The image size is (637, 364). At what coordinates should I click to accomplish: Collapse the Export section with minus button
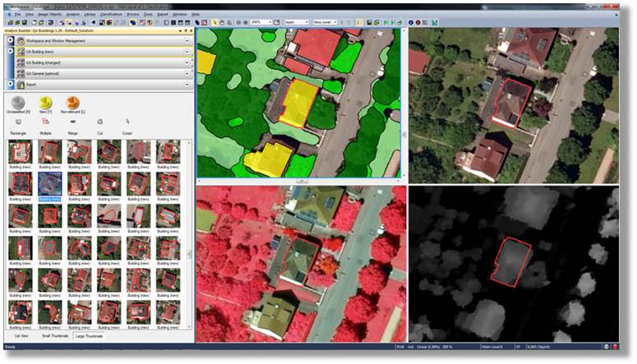187,85
